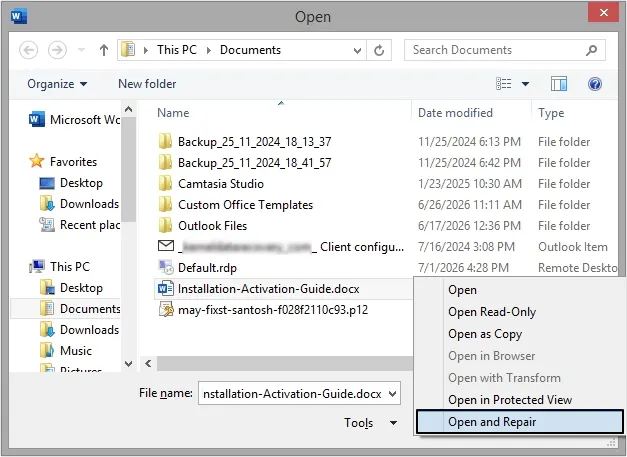Create a New folder
Viewport: 627px width, 457px height.
pyautogui.click(x=147, y=84)
